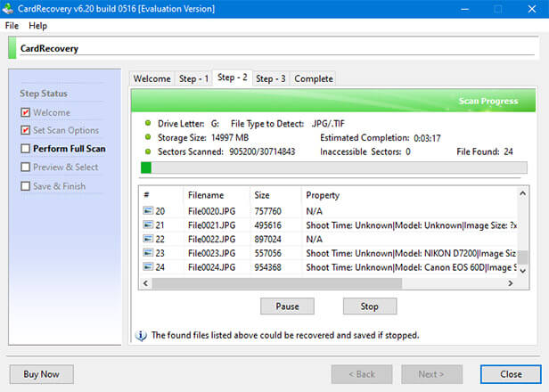Stop the scan with the Stop button

click(x=370, y=306)
